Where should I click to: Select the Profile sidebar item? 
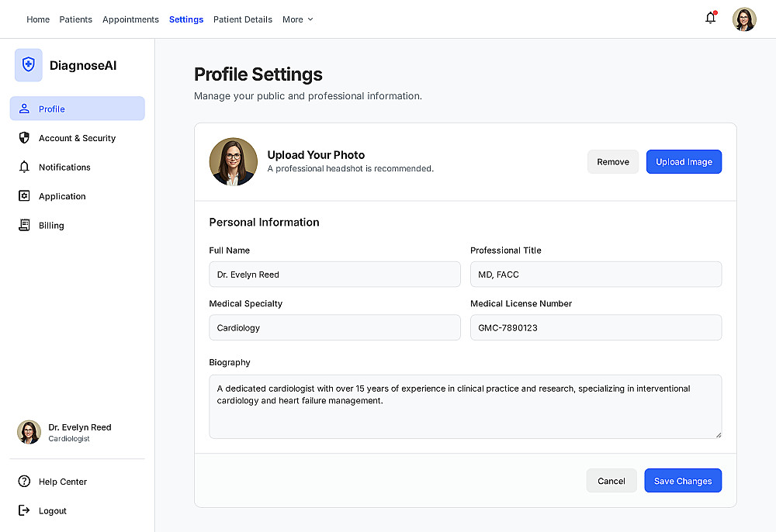click(77, 109)
